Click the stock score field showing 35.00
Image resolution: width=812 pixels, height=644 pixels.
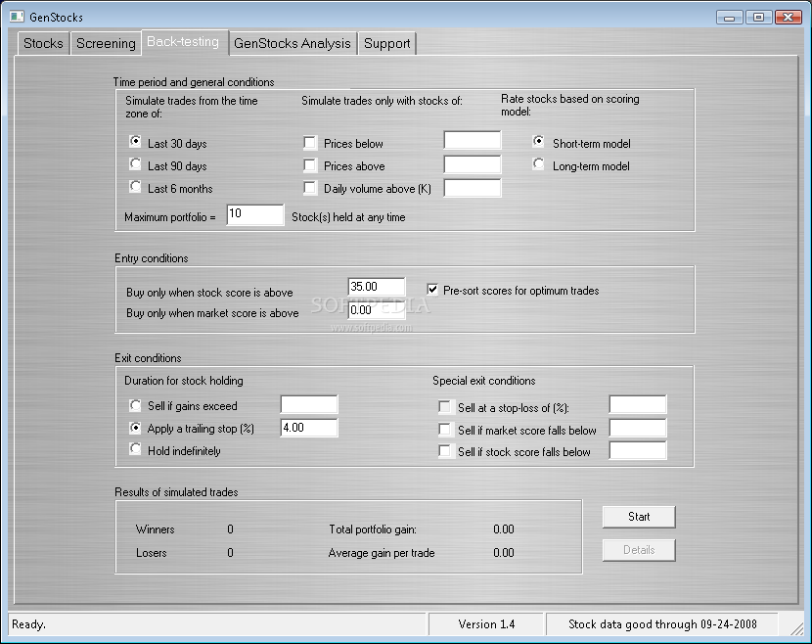pyautogui.click(x=377, y=287)
